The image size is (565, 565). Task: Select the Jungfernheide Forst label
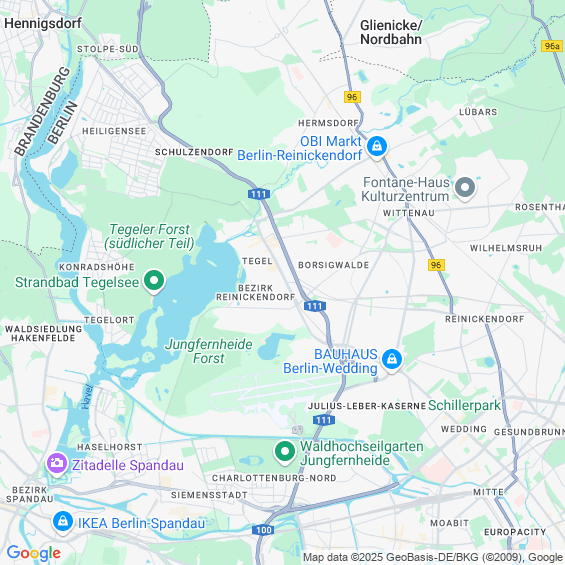[x=209, y=351]
